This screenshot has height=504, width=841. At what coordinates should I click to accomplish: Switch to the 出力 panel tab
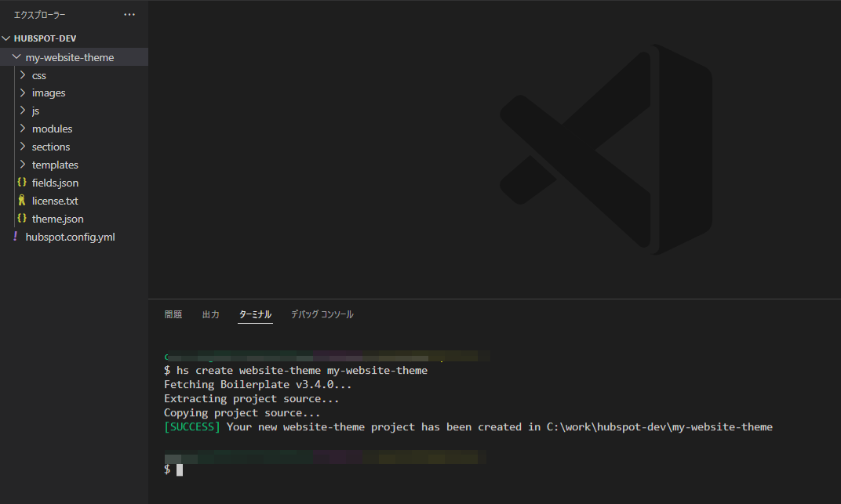pos(211,314)
